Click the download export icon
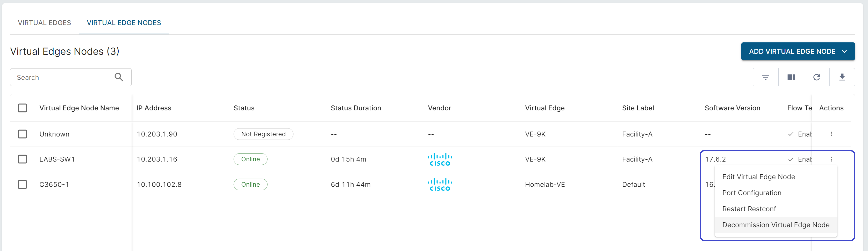 click(842, 77)
